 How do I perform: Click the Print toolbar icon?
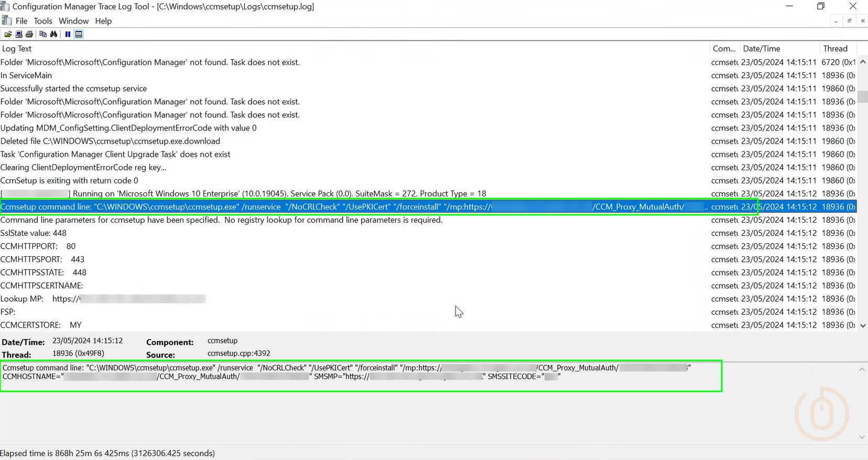tap(29, 34)
